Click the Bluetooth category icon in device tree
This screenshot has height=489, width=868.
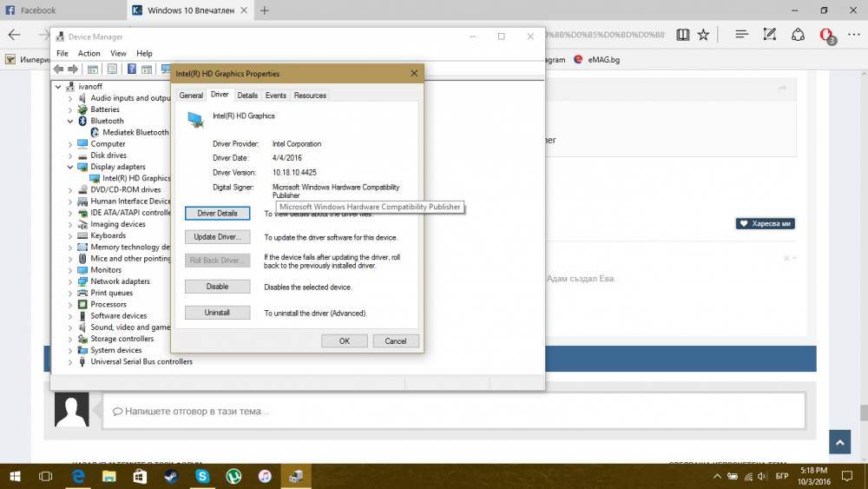[82, 121]
